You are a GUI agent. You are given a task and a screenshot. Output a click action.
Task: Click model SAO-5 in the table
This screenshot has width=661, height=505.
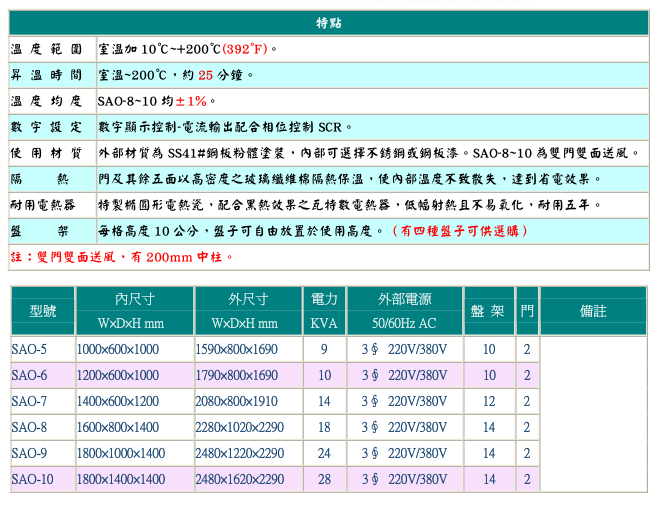tap(29, 350)
